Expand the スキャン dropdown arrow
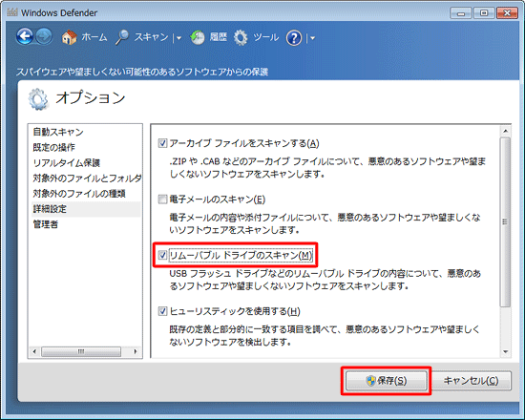Viewport: 525px width, 420px height. (179, 38)
